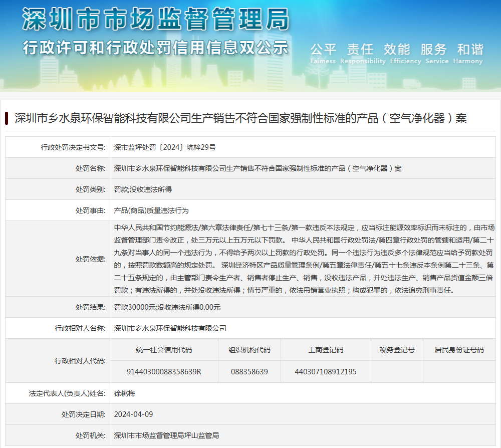Select credit code 91440300088358639R

point(164,372)
